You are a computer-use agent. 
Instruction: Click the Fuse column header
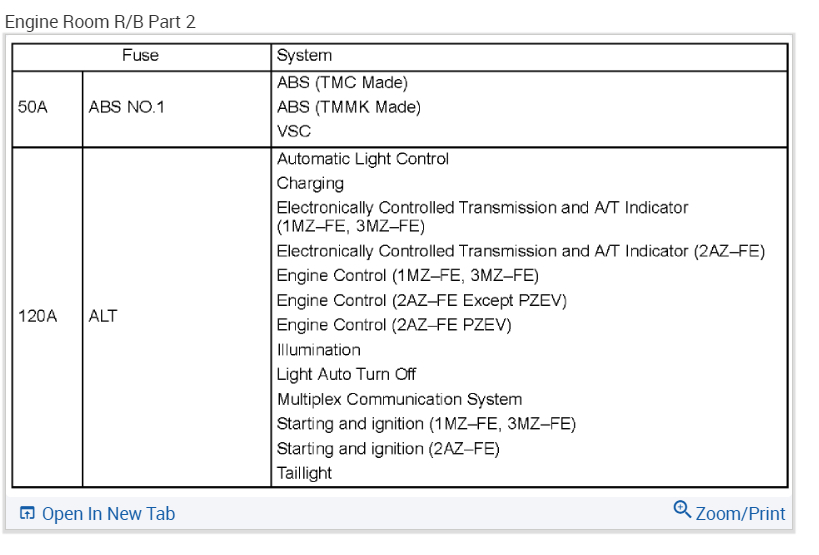[140, 56]
